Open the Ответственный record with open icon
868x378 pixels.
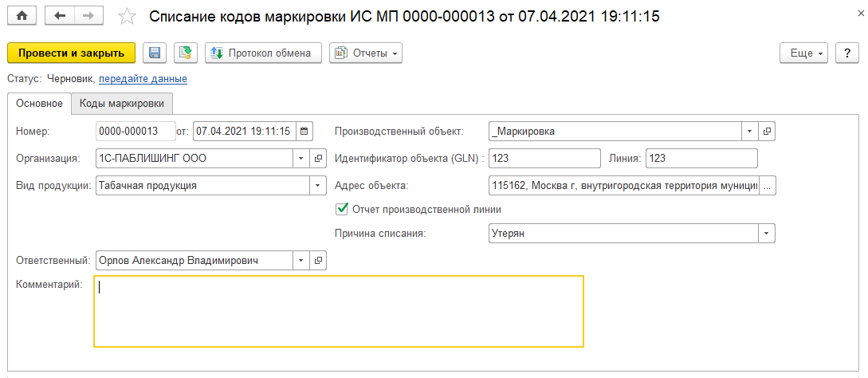318,260
